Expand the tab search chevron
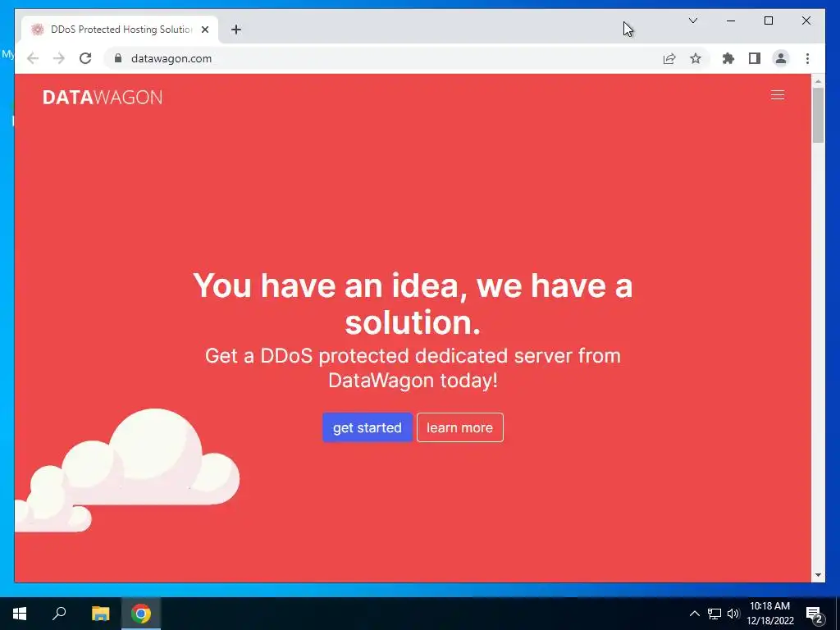Screen dimensions: 840x630 [692, 21]
